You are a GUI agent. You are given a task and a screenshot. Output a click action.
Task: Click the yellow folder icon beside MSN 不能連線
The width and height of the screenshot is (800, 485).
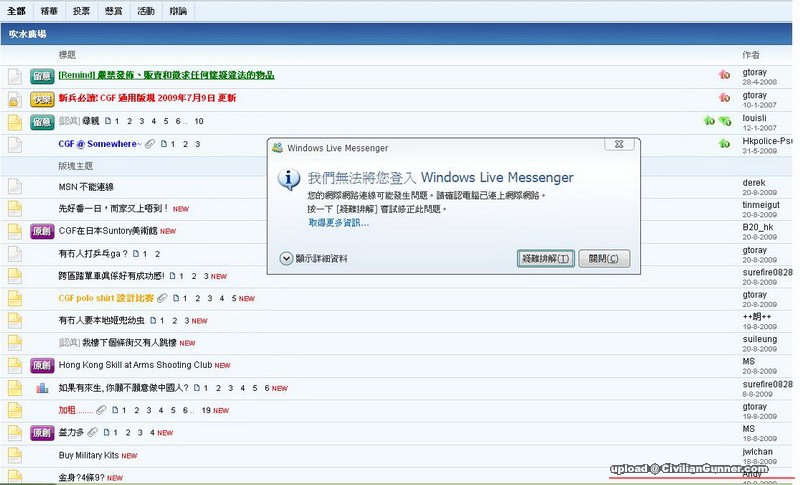[14, 186]
